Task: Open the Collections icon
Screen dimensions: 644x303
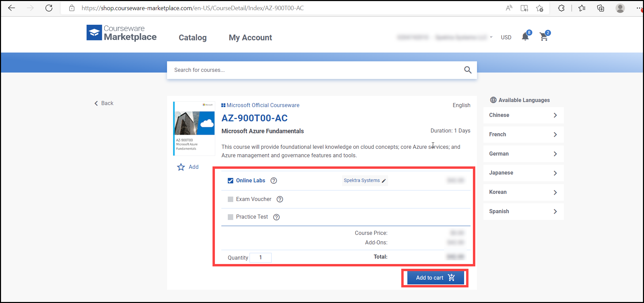Action: (601, 8)
